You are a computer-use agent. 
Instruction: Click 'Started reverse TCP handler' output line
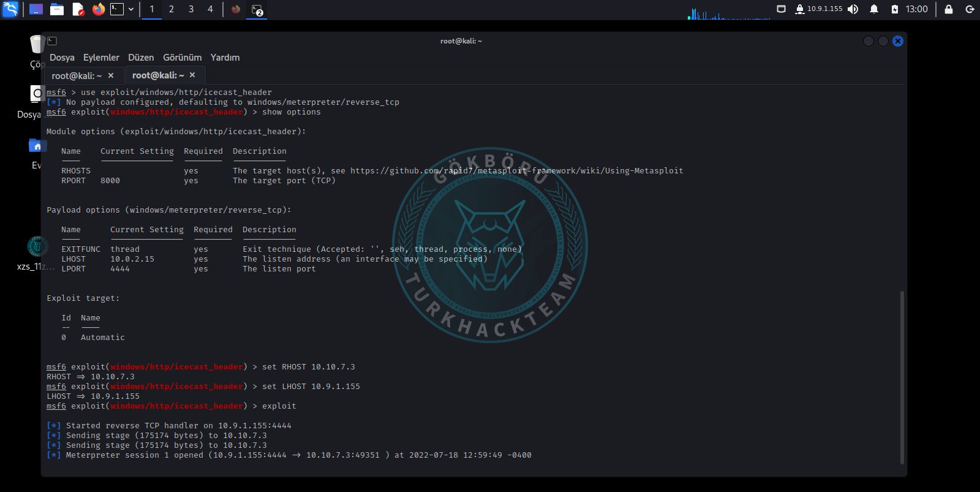169,426
